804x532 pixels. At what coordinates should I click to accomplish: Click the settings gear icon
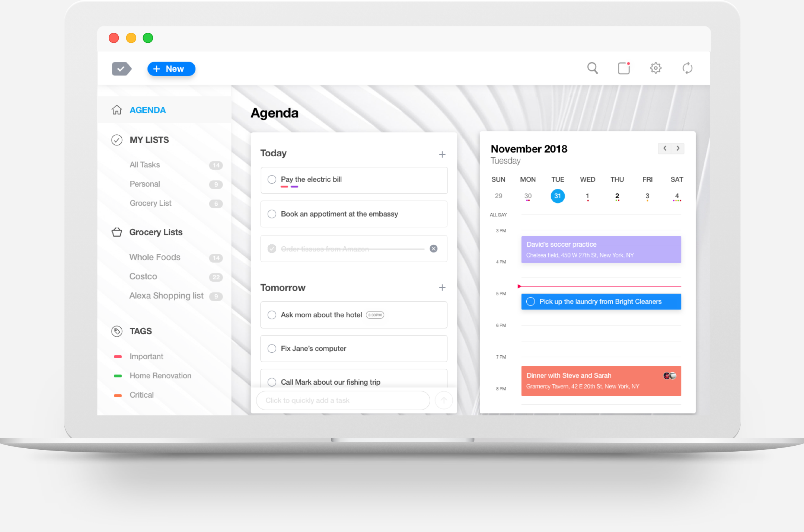coord(655,68)
